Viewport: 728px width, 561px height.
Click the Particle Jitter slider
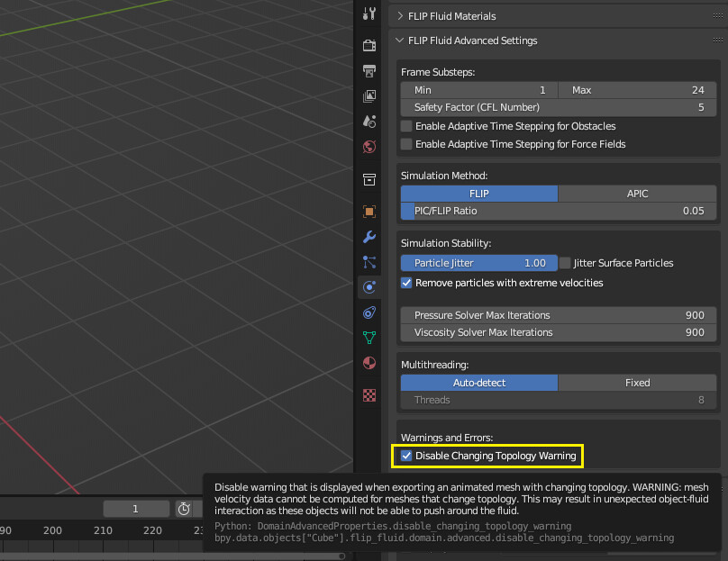point(479,263)
